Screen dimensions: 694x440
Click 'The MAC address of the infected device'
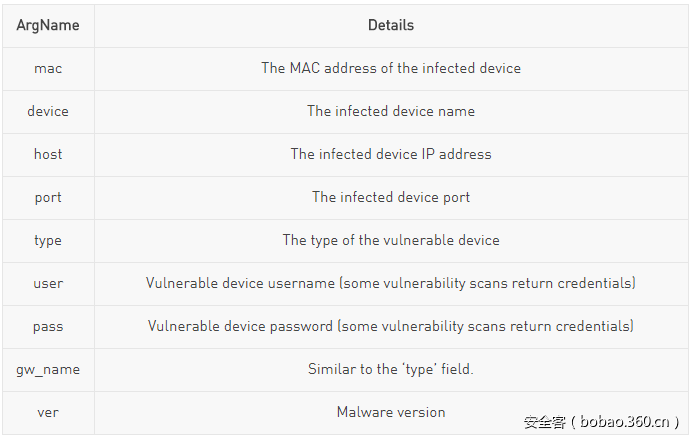(391, 68)
